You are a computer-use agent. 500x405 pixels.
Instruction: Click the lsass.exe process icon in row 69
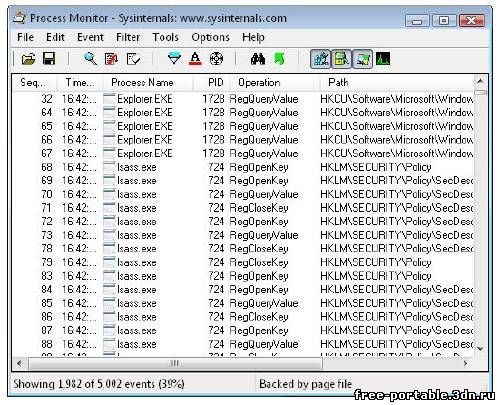coord(109,181)
